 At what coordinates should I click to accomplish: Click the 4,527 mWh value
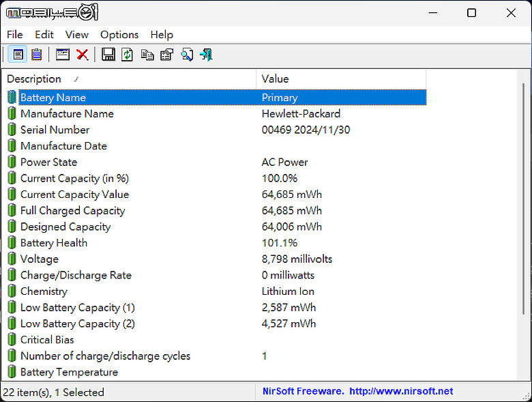(289, 324)
